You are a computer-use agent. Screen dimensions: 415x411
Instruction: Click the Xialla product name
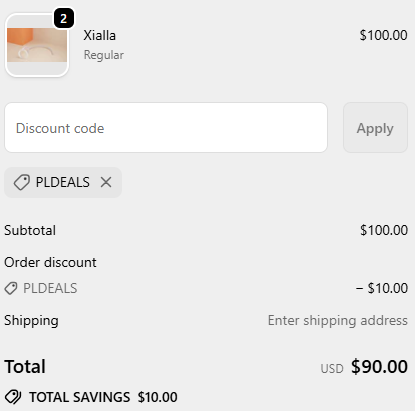tap(99, 35)
